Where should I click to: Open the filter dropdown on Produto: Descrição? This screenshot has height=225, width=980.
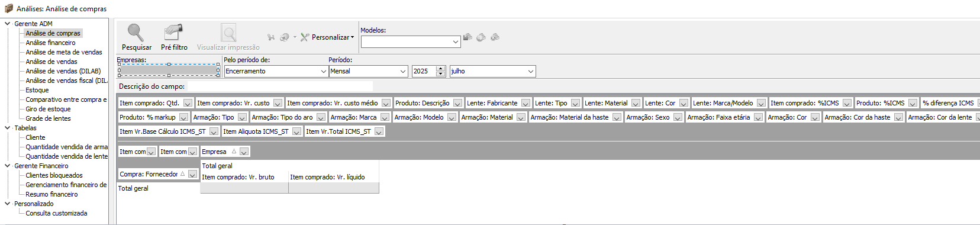pyautogui.click(x=457, y=103)
